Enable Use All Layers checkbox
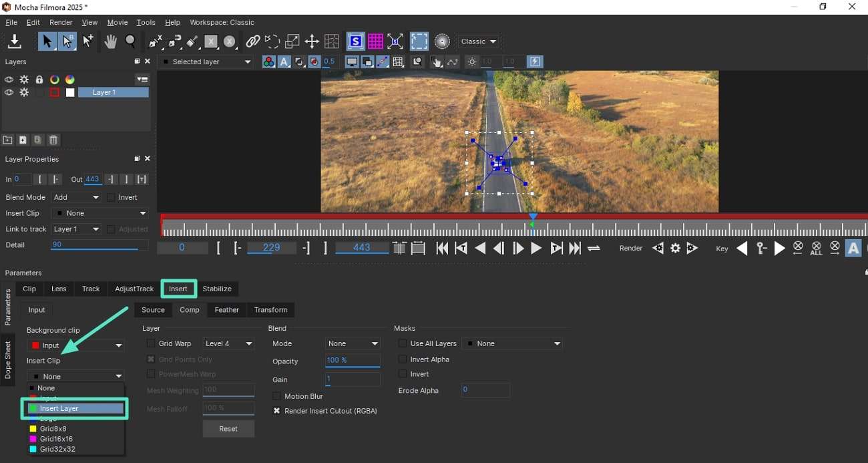Viewport: 868px width, 463px height. coord(402,343)
